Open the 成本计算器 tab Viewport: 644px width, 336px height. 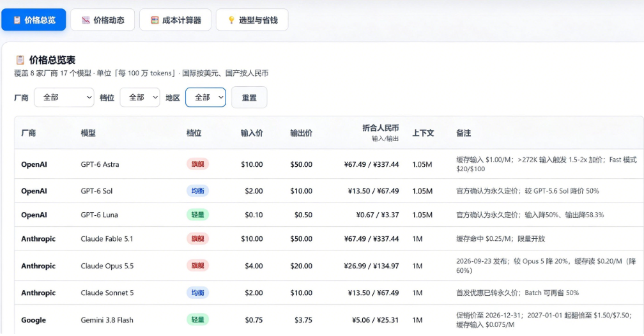point(175,20)
